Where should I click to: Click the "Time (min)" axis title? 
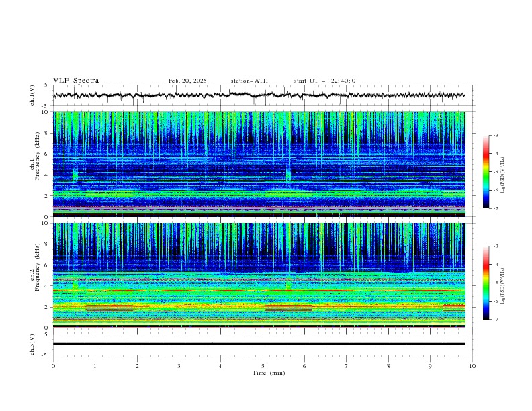click(x=269, y=373)
